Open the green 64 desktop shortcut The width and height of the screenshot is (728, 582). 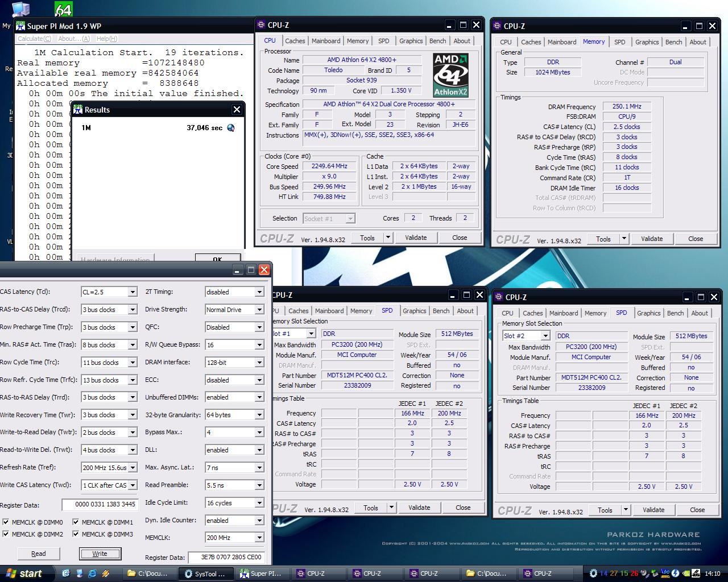tap(63, 9)
